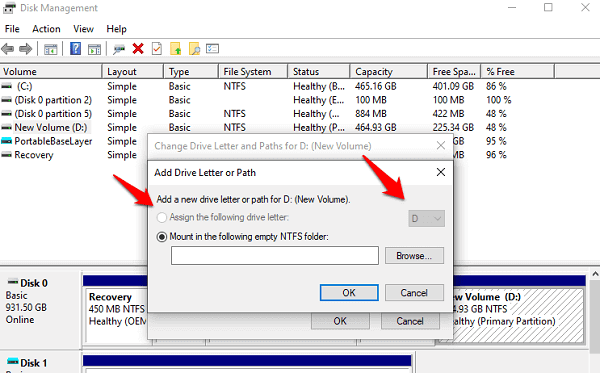Click the yellow magnifier search toolbar icon
600x373 pixels.
(x=195, y=49)
